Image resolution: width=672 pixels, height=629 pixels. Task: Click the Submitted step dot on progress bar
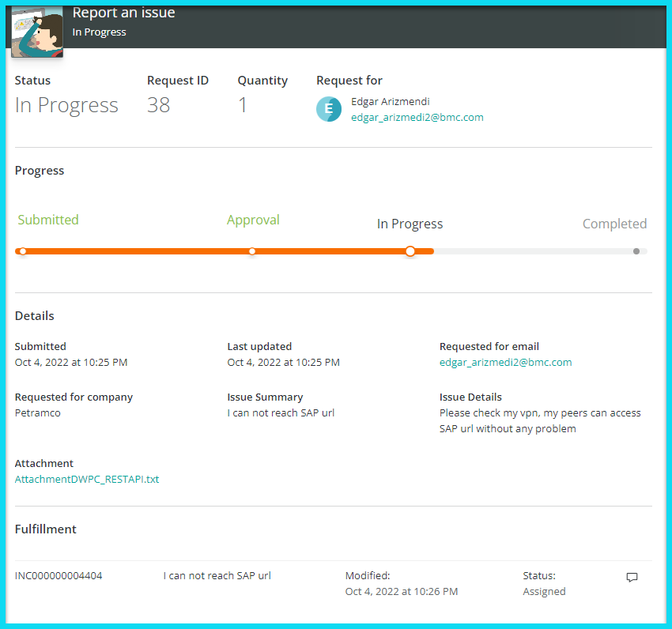(23, 251)
